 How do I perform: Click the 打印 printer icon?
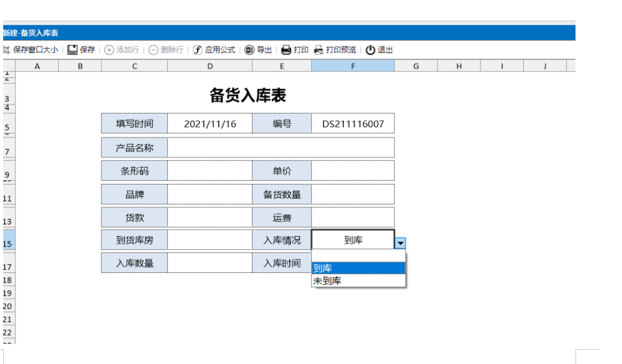tap(286, 50)
